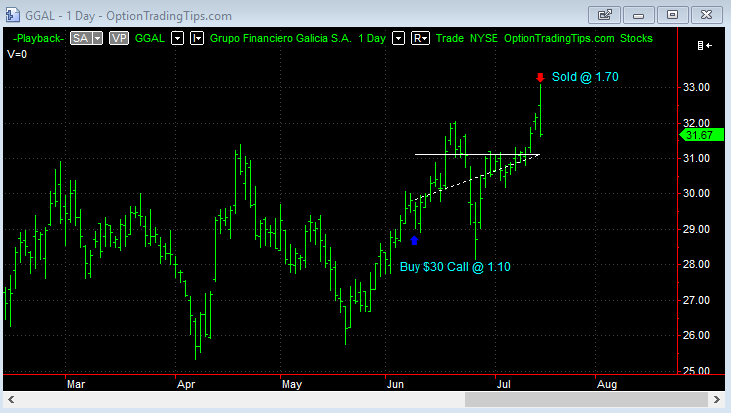Click the 1 Day interval label
The height and width of the screenshot is (413, 731).
[x=372, y=38]
